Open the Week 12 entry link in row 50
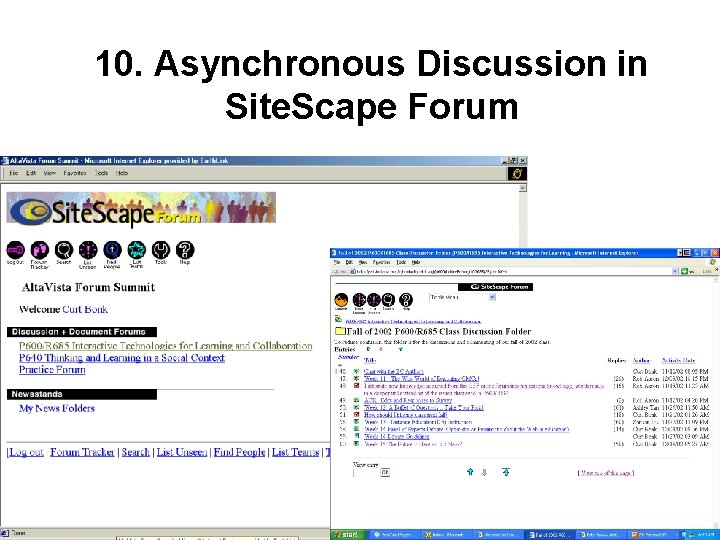This screenshot has height=540, width=720. [423, 407]
